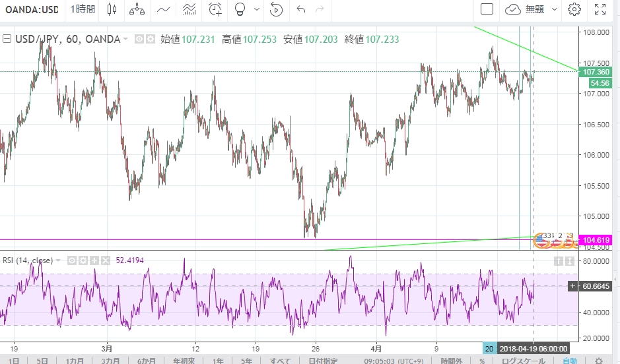
Task: Expand the 無題 layout dropdown arrow
Action: [x=555, y=9]
